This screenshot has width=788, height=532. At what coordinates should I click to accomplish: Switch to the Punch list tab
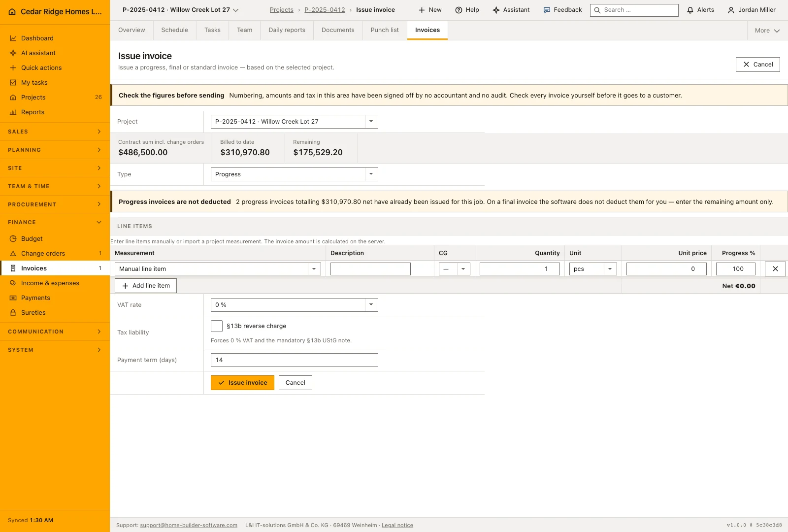(385, 30)
